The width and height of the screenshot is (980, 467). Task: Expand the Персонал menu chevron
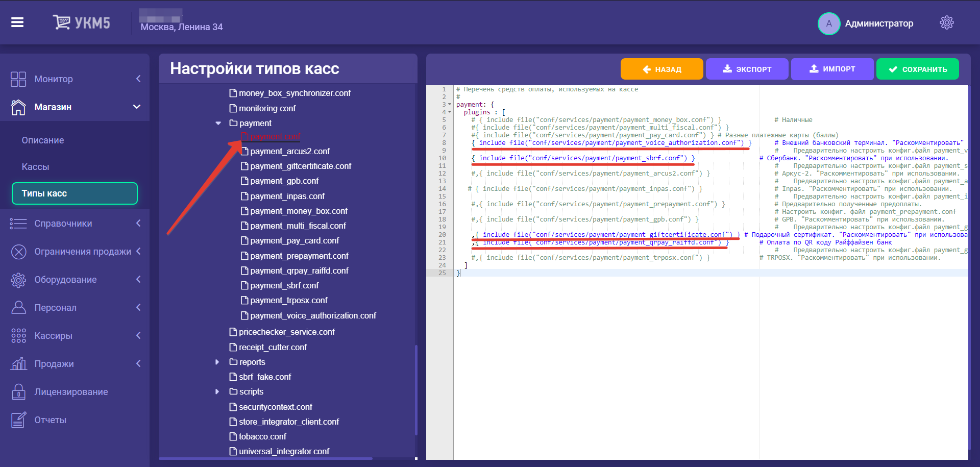pyautogui.click(x=138, y=307)
